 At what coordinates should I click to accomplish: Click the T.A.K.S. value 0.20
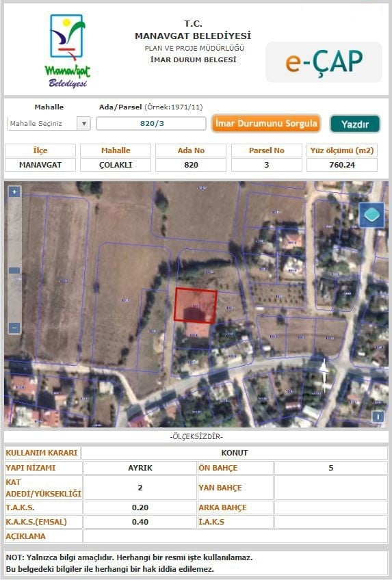[140, 507]
